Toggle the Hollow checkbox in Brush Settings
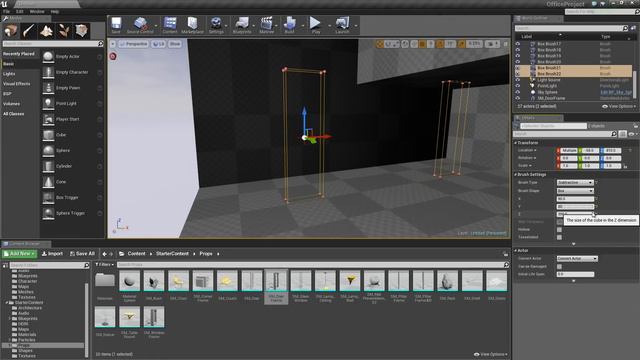This screenshot has width=640, height=360. pos(559,229)
